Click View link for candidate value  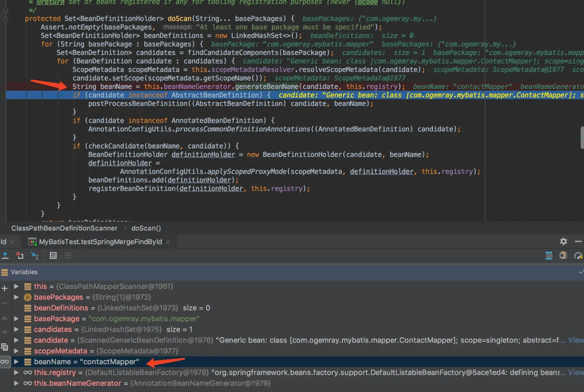coord(575,340)
